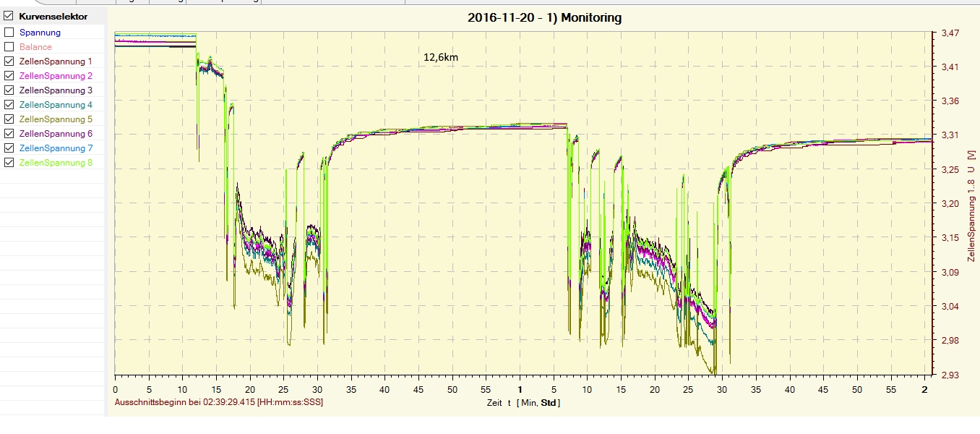Click the vertical ZellenSpannung 1..8 axis label
980x434 pixels.
coord(971,207)
